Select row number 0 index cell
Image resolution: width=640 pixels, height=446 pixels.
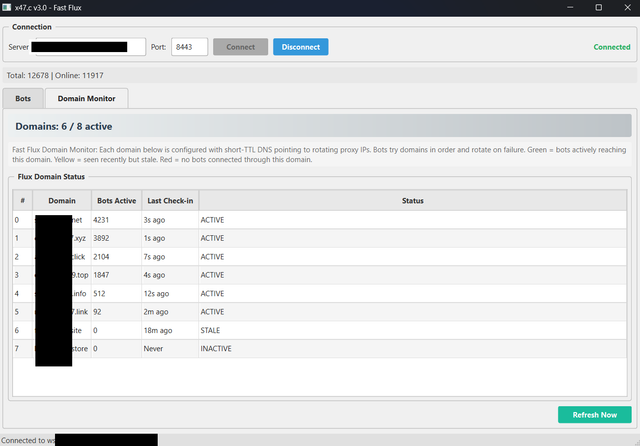click(22, 220)
